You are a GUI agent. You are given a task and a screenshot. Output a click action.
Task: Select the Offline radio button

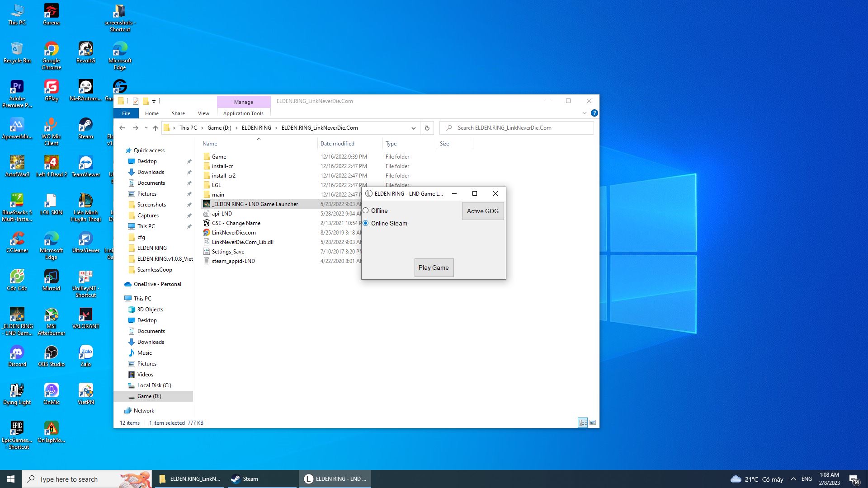[x=366, y=210]
